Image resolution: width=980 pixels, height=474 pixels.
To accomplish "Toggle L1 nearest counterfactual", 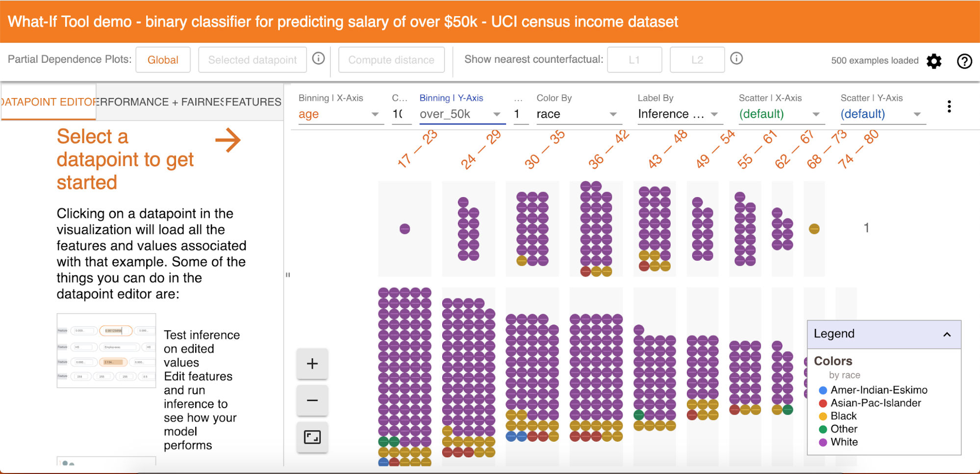I will 634,60.
